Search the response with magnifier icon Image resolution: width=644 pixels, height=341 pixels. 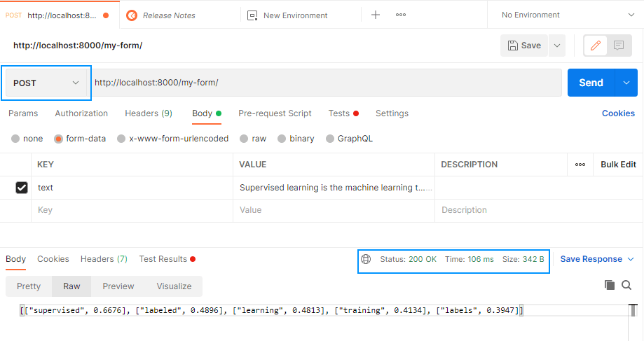click(x=626, y=285)
